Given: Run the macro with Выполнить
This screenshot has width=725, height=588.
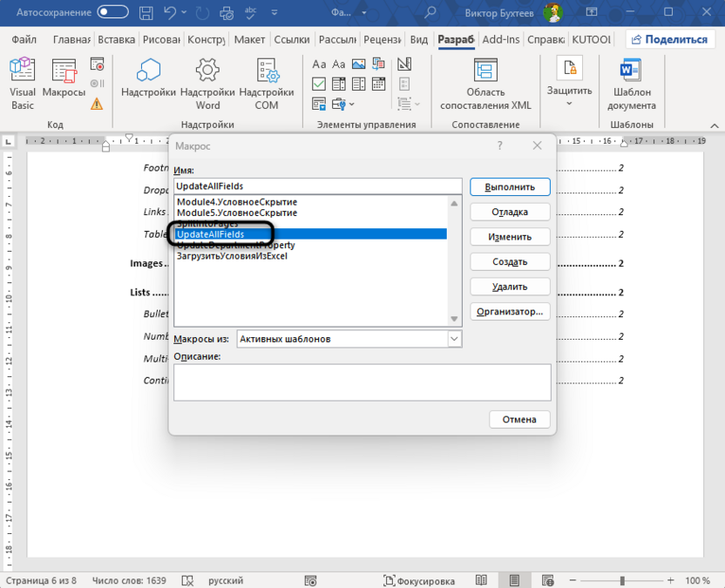Looking at the screenshot, I should tap(510, 186).
